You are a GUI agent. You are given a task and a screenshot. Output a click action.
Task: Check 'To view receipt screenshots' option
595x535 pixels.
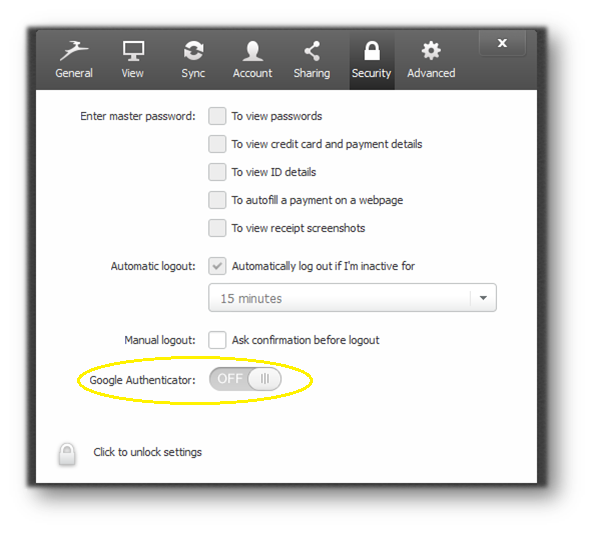tap(217, 228)
